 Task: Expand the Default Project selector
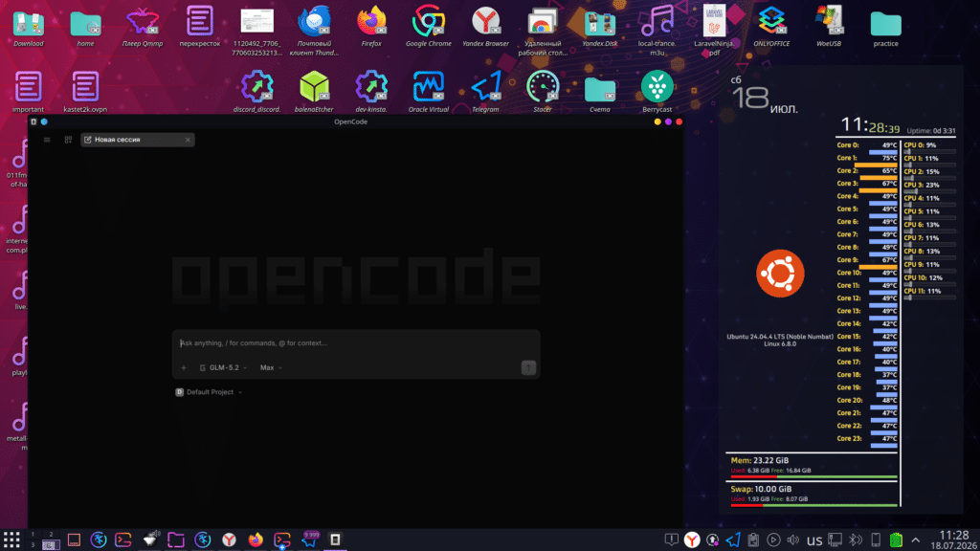pos(209,391)
